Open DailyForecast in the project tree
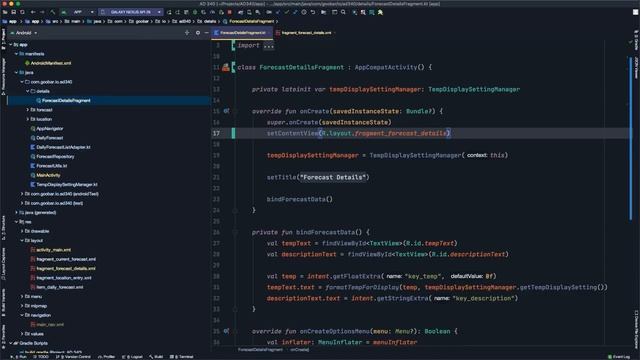640x360 pixels. pos(47,138)
